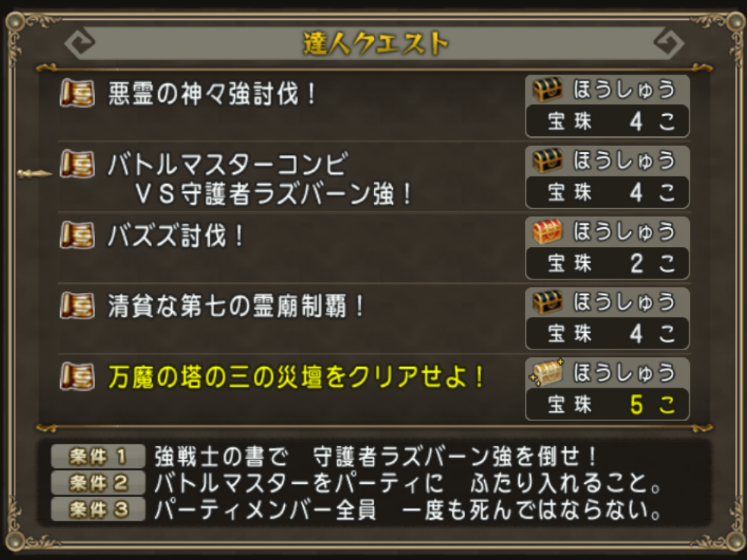Click the 条件3 condition label

click(98, 509)
